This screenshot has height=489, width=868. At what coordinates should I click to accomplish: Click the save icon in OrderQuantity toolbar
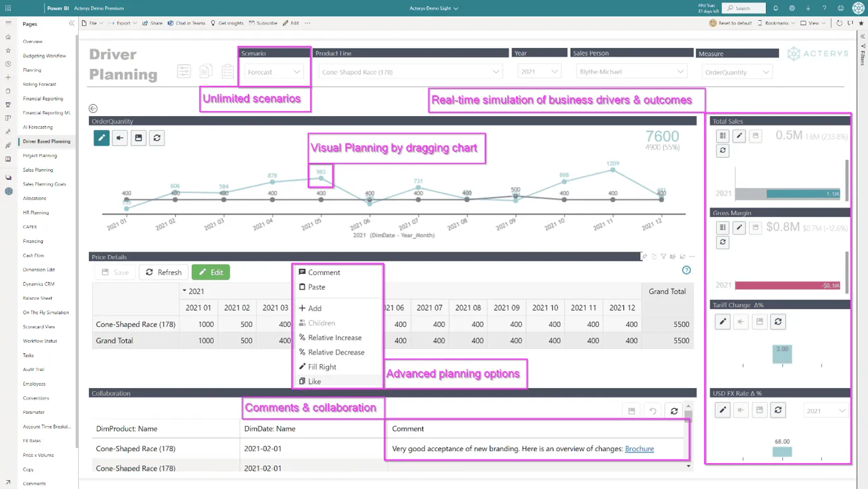(x=138, y=138)
